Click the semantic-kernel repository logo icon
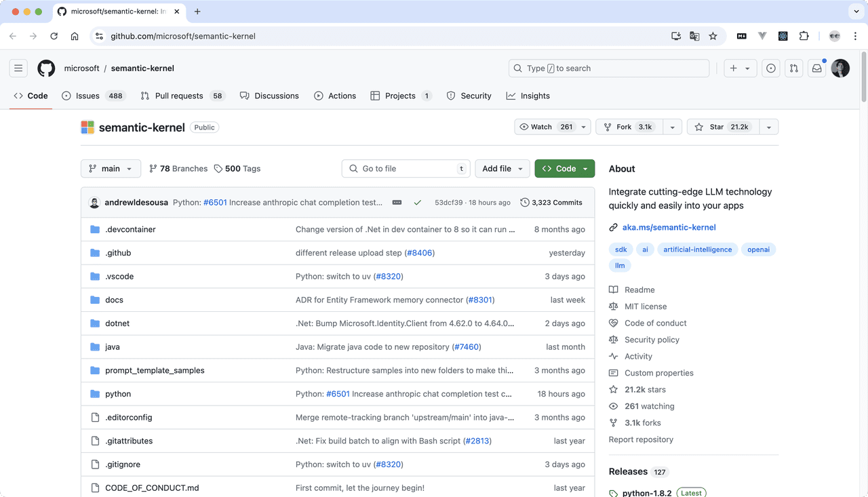The image size is (868, 497). tap(87, 127)
